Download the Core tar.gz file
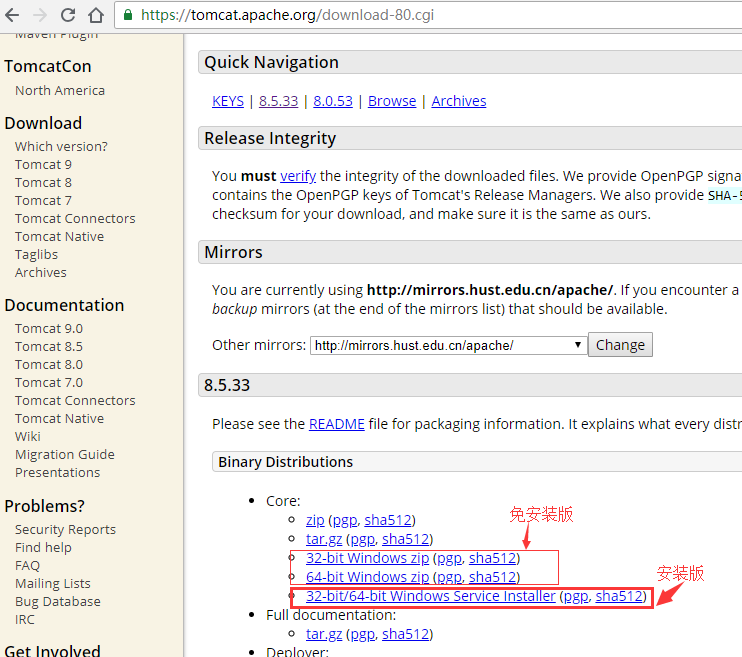Viewport: 742px width, 657px height. click(324, 539)
